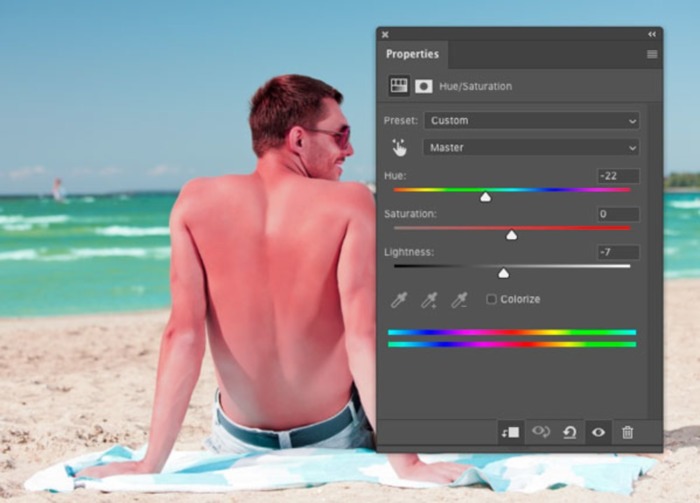Switch to the Properties tab
Screen dimensions: 700x503
pyautogui.click(x=412, y=54)
